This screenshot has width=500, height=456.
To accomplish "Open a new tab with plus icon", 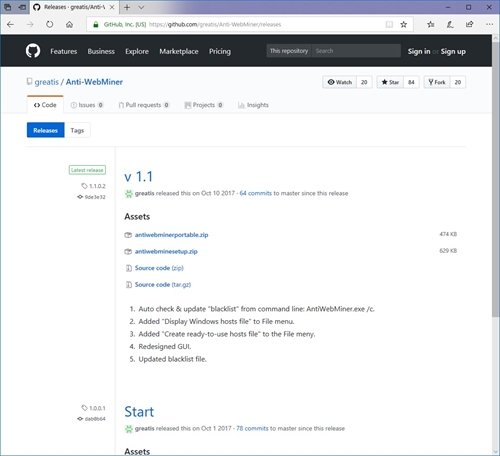I will click(x=127, y=7).
